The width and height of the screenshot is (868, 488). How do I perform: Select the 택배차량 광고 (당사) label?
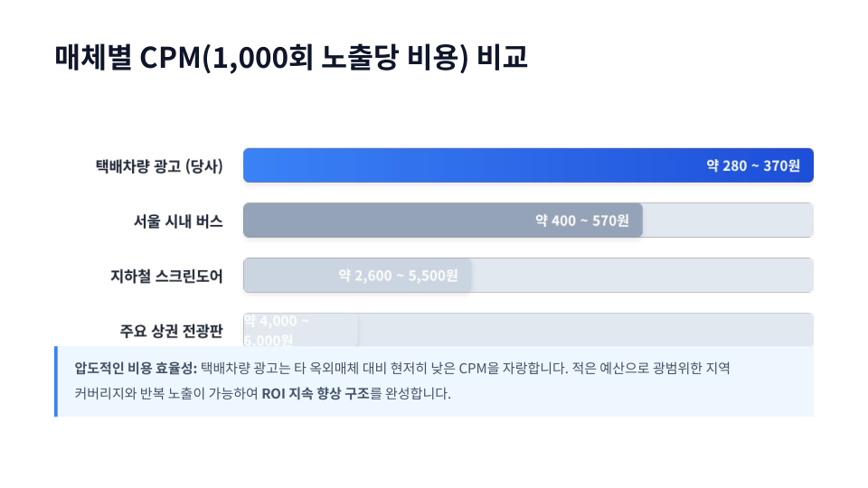click(159, 166)
